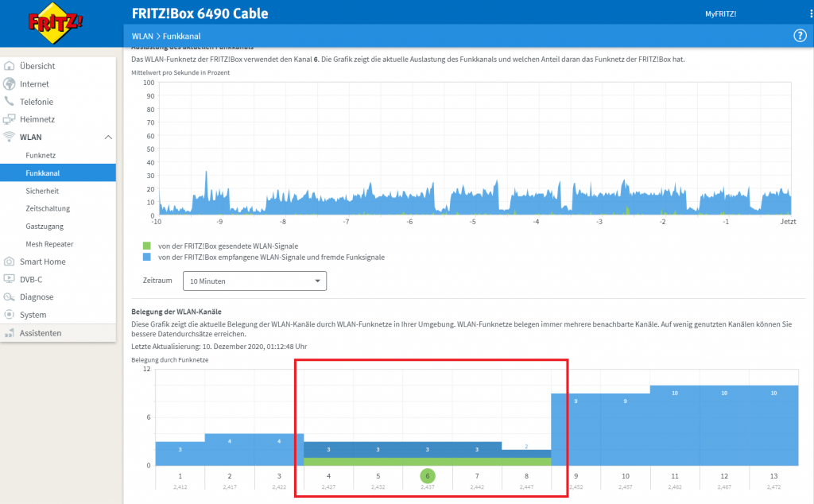Open the Internet menu entry
The image size is (814, 504).
click(x=34, y=83)
